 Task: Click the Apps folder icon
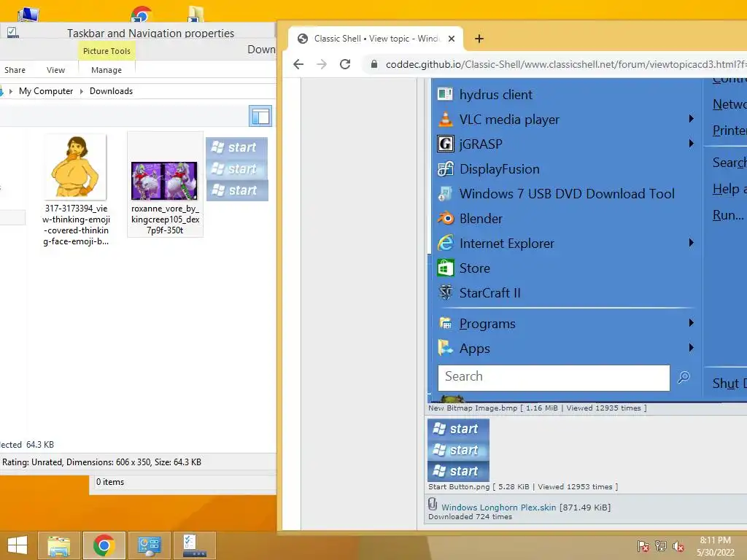[x=446, y=348]
